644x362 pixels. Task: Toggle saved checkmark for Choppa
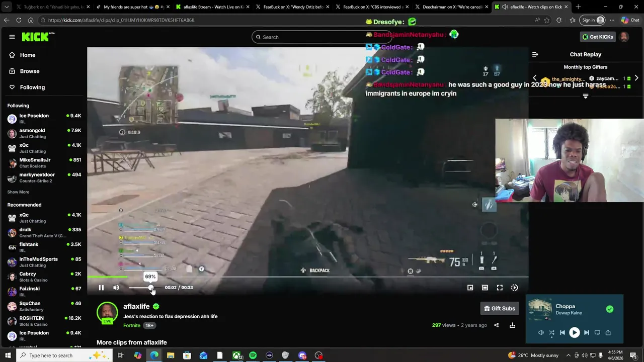pyautogui.click(x=610, y=309)
